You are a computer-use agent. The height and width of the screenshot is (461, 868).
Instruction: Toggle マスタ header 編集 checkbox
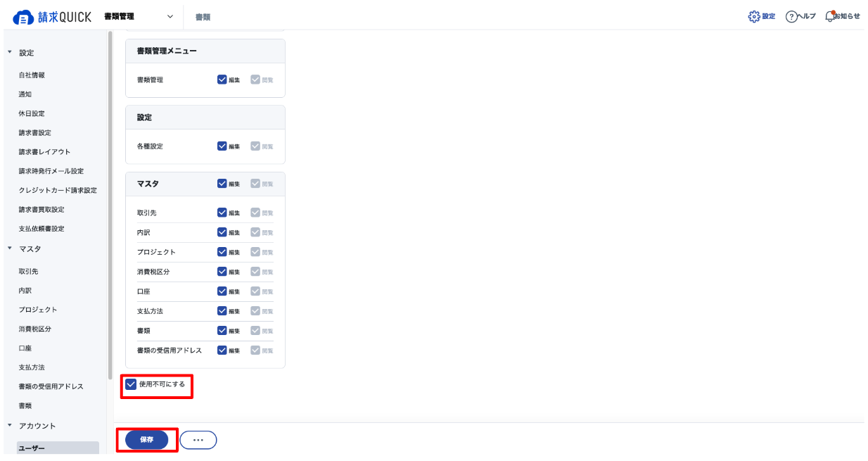click(x=222, y=184)
